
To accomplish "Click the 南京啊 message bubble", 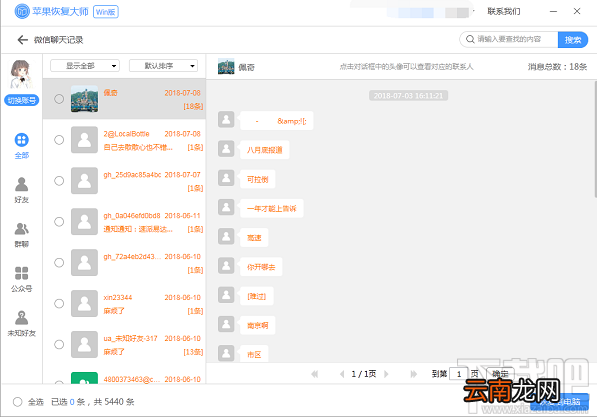I will click(258, 326).
